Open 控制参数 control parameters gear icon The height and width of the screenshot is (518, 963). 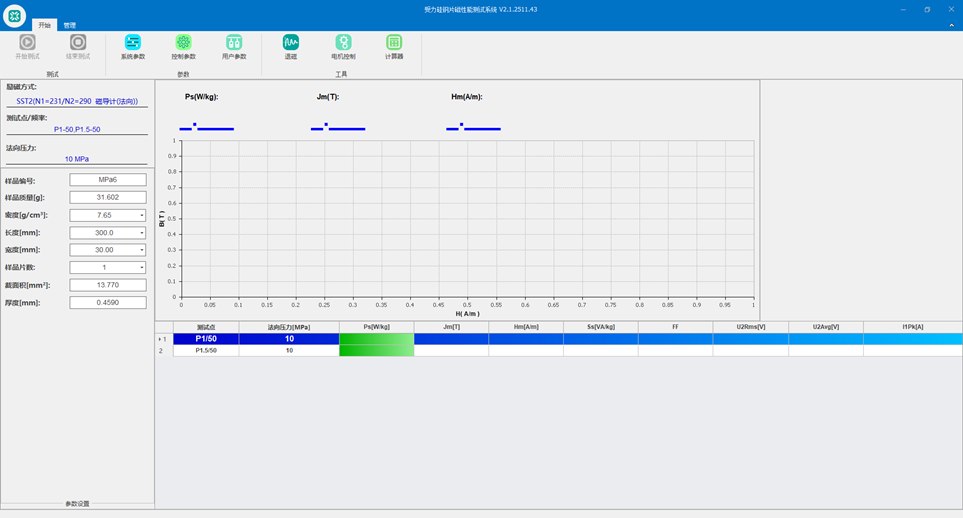click(x=183, y=42)
